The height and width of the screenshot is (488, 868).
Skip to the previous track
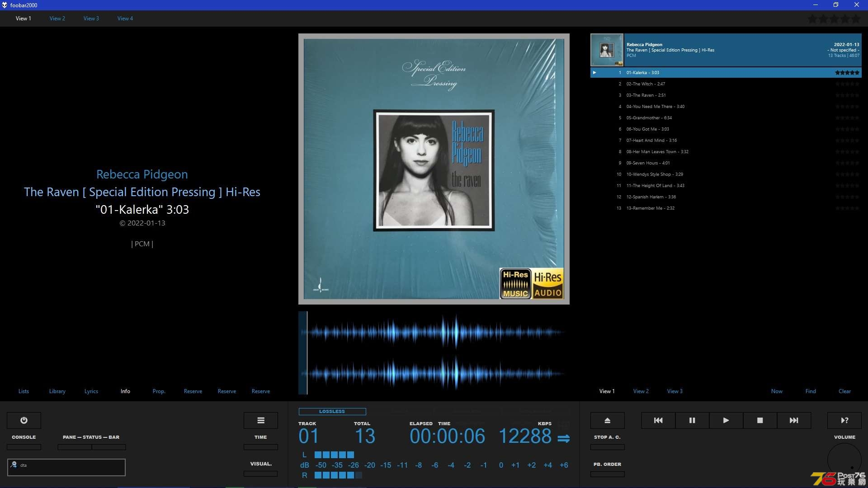[658, 420]
